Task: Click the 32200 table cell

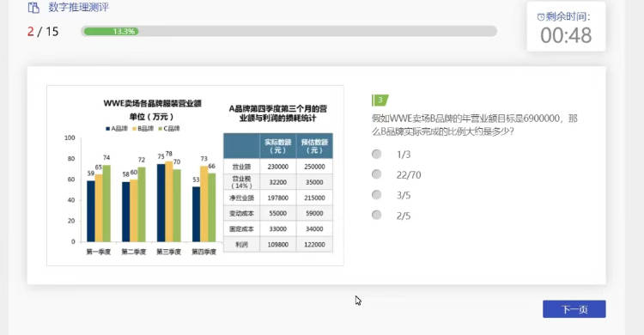Action: pos(277,182)
